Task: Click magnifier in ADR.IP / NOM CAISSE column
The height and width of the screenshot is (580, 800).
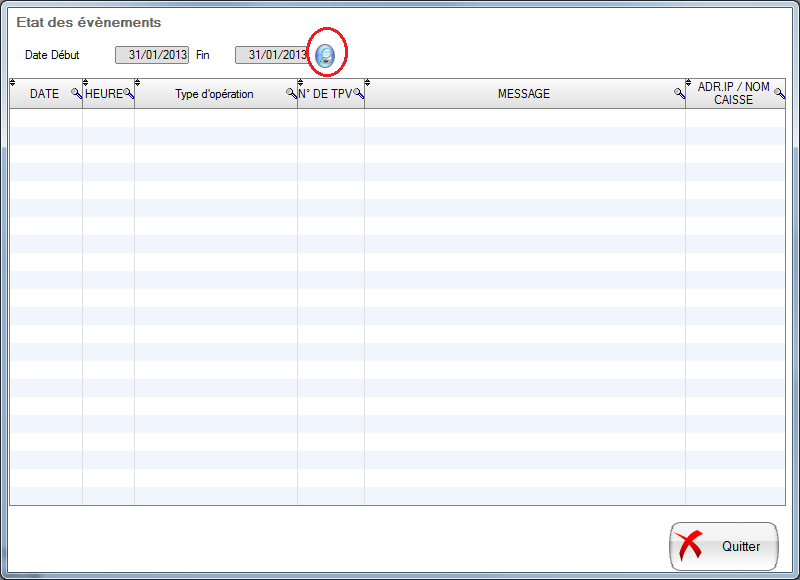Action: click(x=779, y=94)
